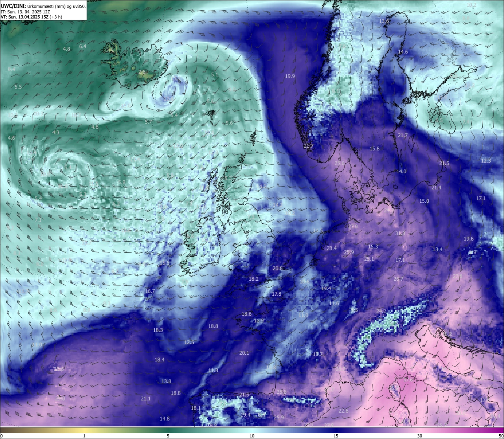
Task: Click the 23.4 value label
Action: (332, 248)
